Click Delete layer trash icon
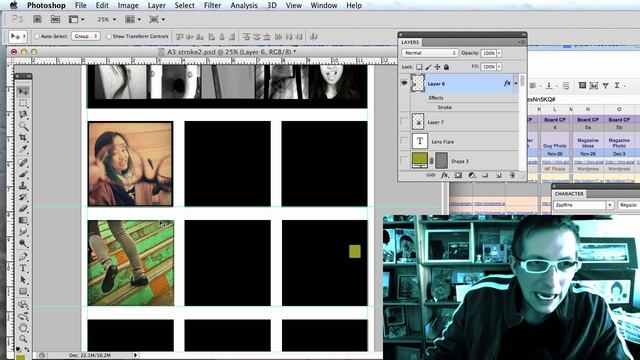 click(512, 175)
